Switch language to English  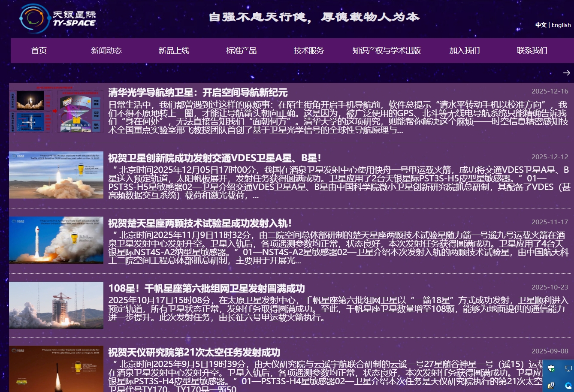tap(561, 25)
